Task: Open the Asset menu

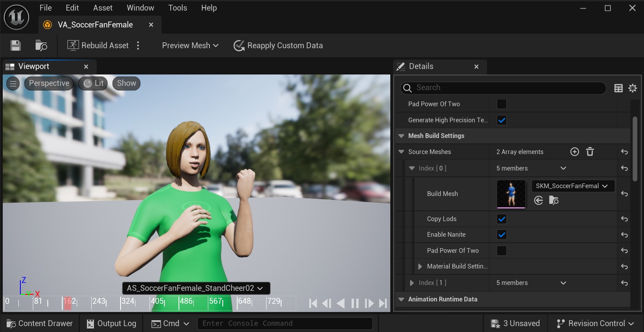Action: pos(103,8)
